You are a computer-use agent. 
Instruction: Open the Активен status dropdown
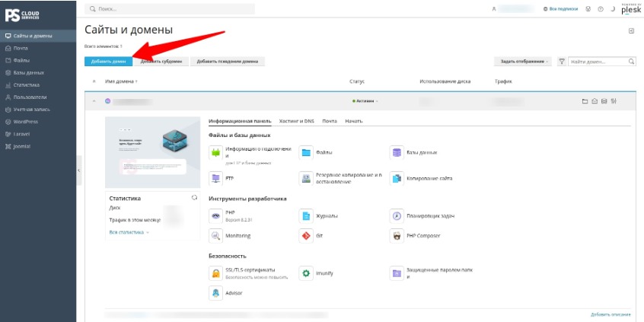pyautogui.click(x=365, y=101)
